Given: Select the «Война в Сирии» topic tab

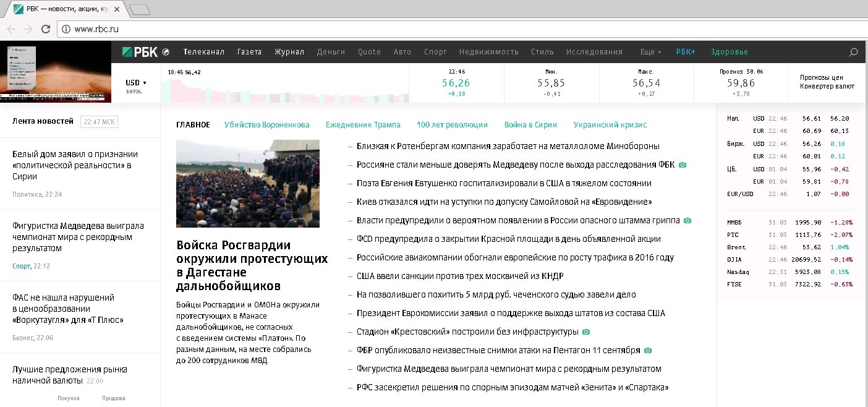Looking at the screenshot, I should [x=530, y=125].
